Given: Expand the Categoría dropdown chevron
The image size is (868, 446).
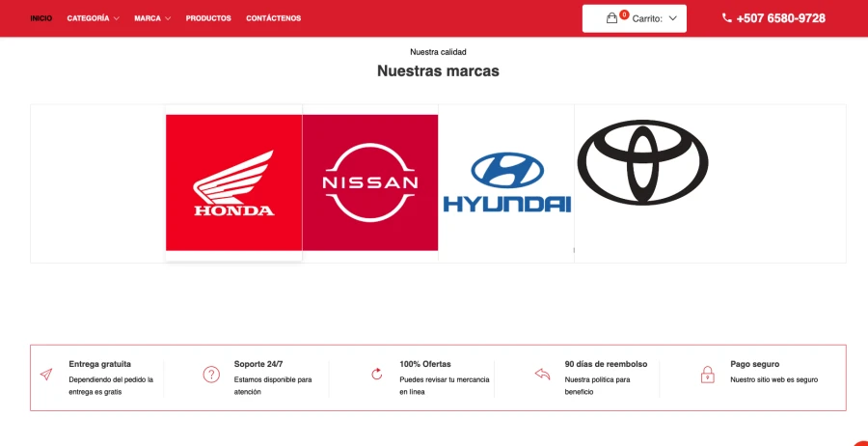Looking at the screenshot, I should (x=117, y=18).
